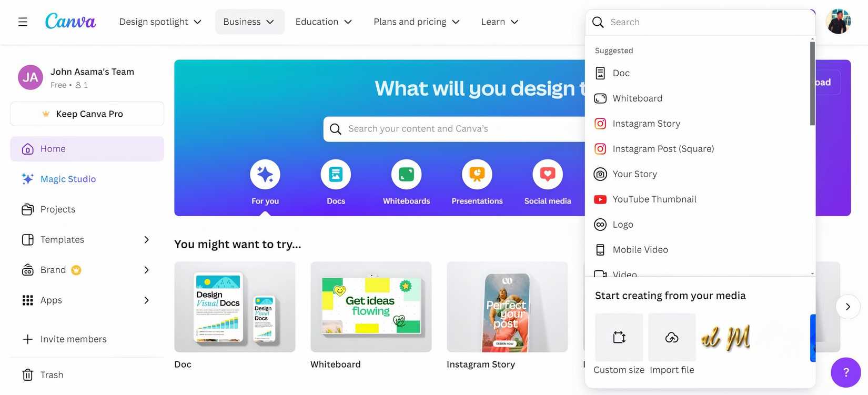Expand the Plans and pricing dropdown
The height and width of the screenshot is (395, 868).
click(417, 22)
